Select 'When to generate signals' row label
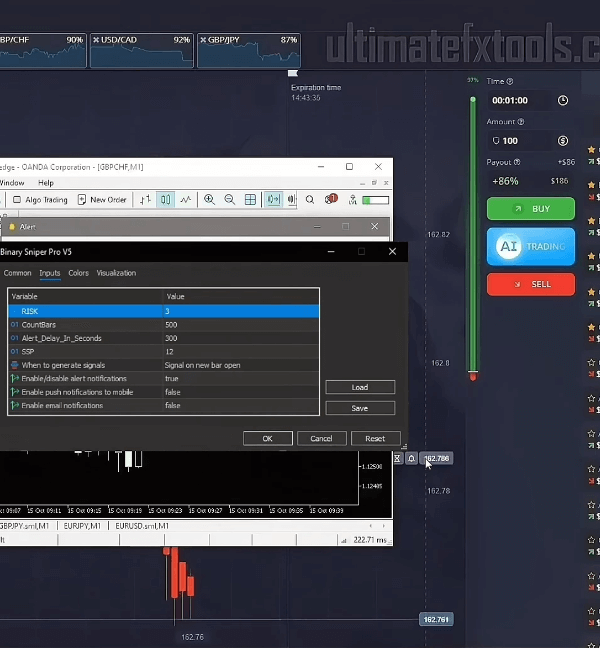This screenshot has width=600, height=648. coord(63,365)
